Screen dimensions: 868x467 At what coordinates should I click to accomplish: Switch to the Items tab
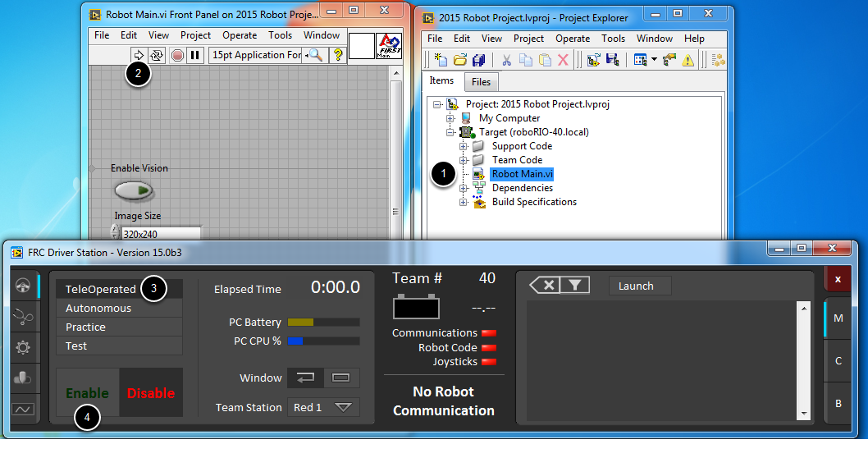coord(441,81)
